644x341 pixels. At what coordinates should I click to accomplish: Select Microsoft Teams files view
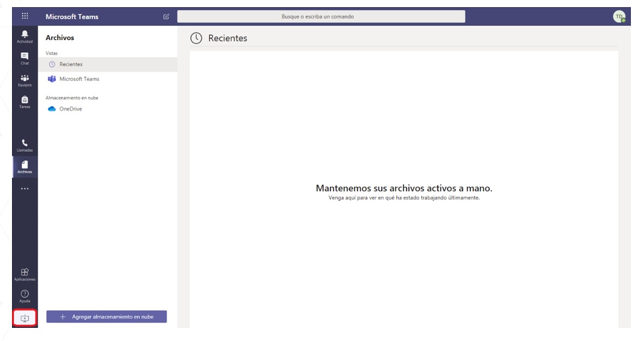point(108,79)
